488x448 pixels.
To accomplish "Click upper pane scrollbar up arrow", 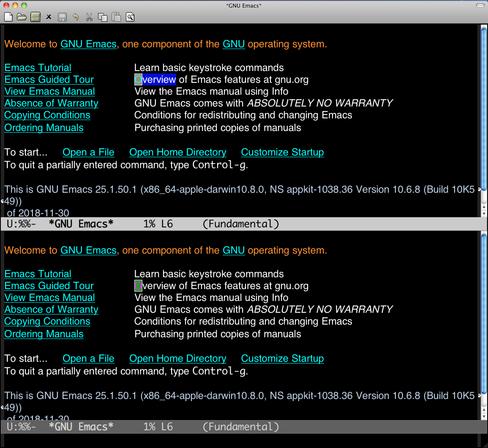I will 484,207.
